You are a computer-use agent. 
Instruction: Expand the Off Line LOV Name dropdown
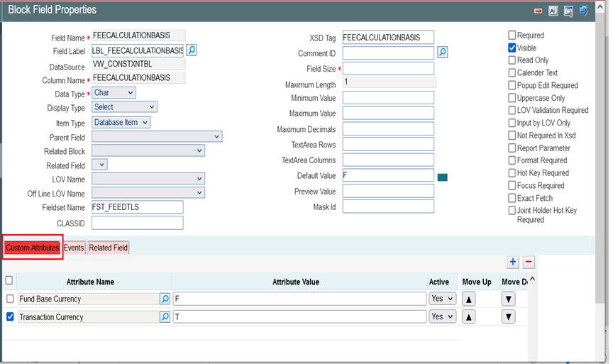coord(148,193)
